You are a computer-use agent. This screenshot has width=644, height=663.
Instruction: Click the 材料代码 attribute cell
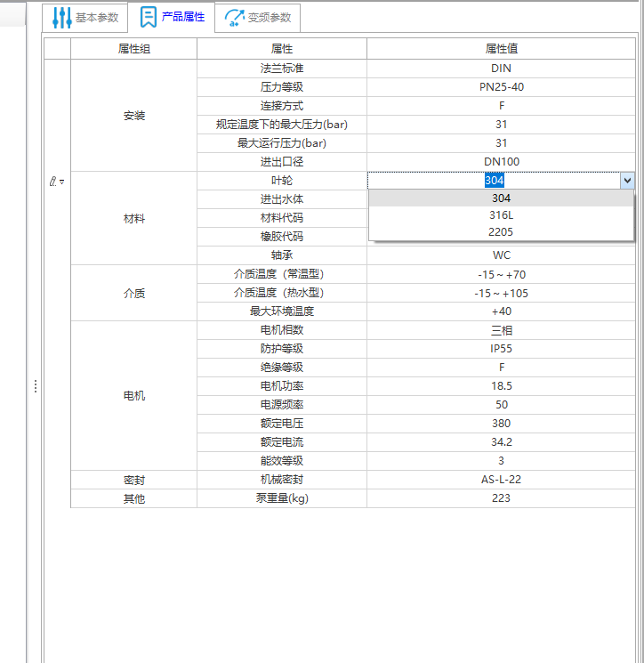282,218
